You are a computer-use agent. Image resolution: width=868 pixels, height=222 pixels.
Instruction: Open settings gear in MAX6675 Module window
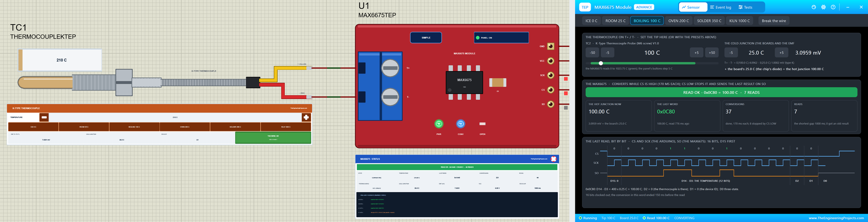(823, 7)
